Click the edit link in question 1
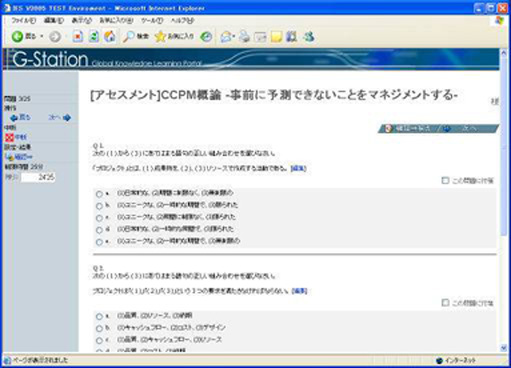This screenshot has width=511, height=368. coord(299,168)
